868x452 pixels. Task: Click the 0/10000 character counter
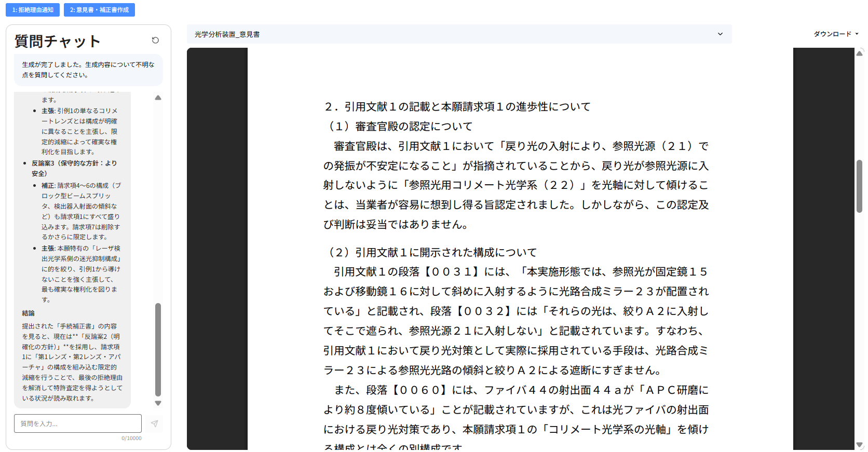(x=131, y=439)
